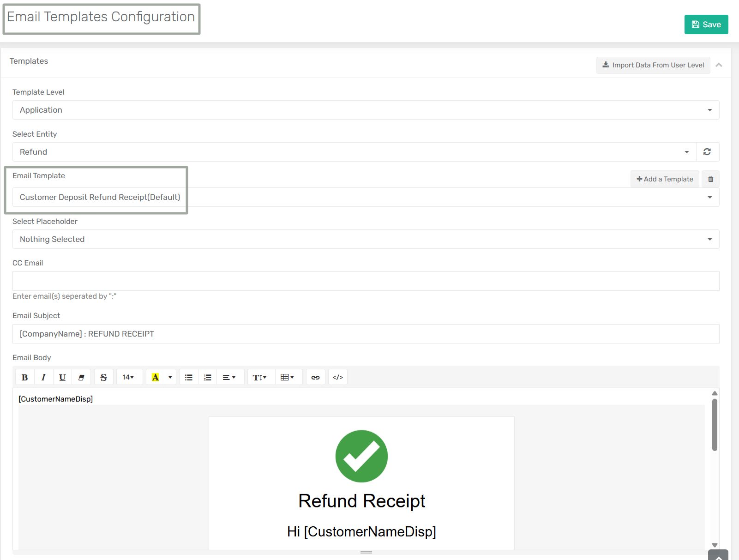Open the Template Level dropdown

point(366,110)
